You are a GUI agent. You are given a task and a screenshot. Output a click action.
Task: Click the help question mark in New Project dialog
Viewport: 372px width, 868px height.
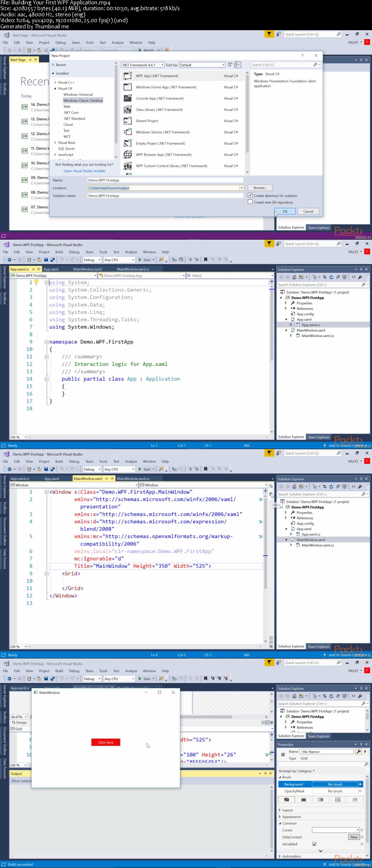(x=302, y=56)
